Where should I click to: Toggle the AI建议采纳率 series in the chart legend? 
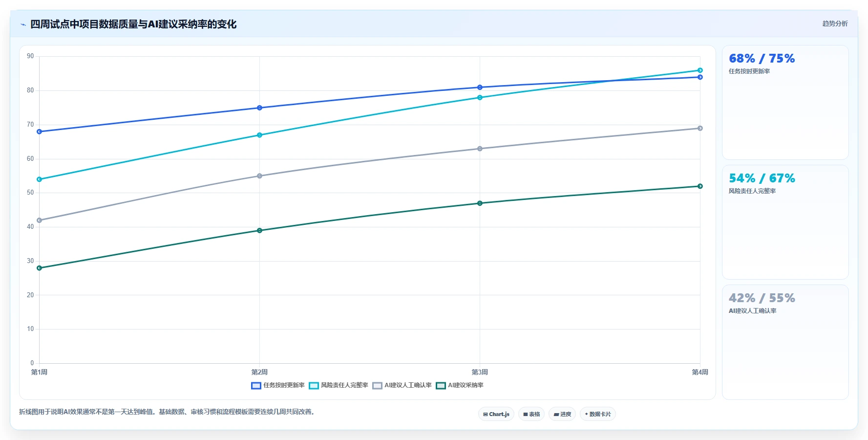click(x=460, y=385)
